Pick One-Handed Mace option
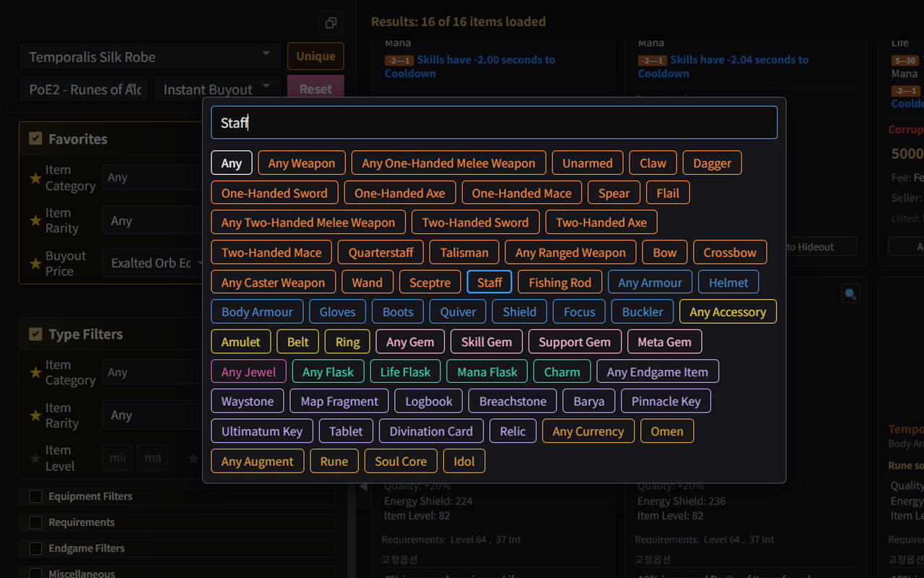Viewport: 924px width, 578px height. coord(522,193)
